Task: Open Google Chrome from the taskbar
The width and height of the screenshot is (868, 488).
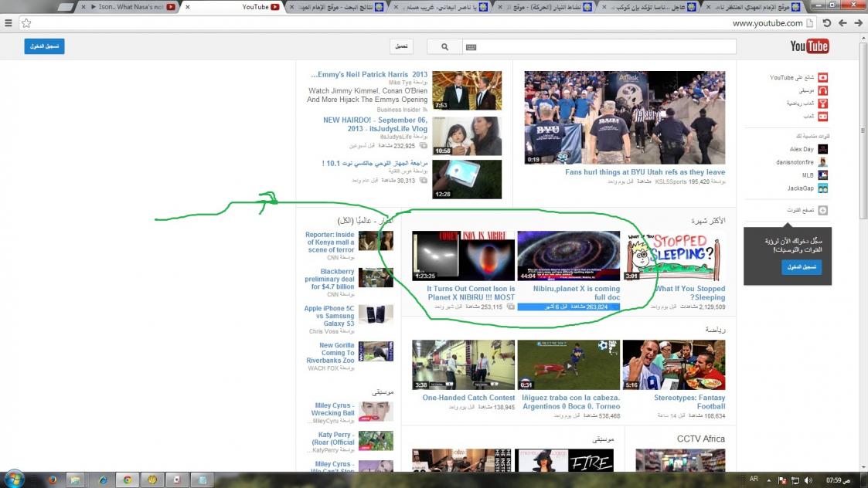Action: pyautogui.click(x=126, y=480)
